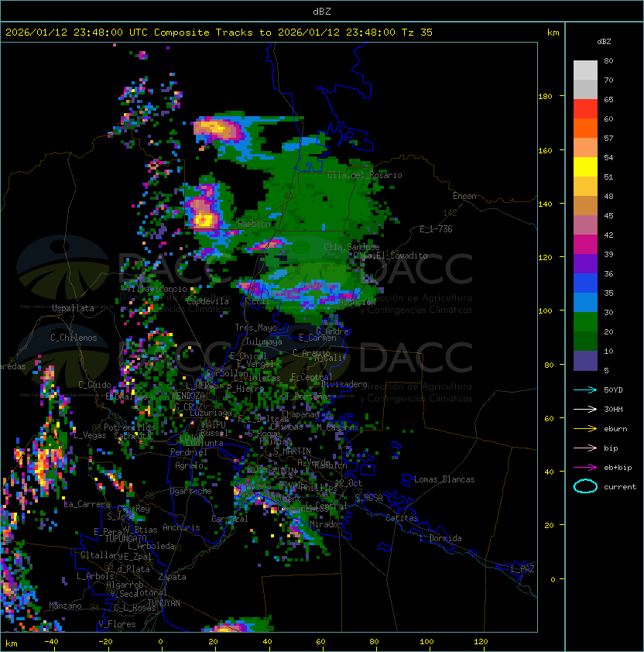Click the cyan ellipse for current track
This screenshot has height=652, width=644.
[x=585, y=486]
